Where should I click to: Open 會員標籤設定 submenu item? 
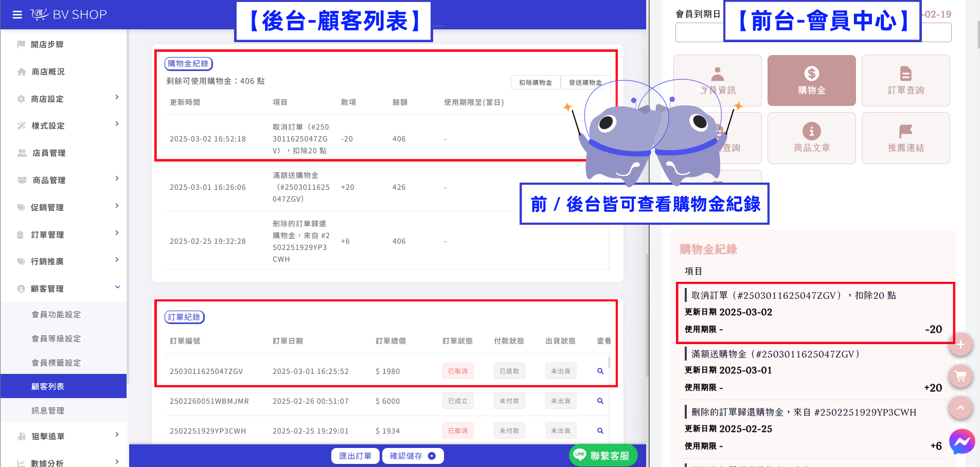(x=63, y=363)
